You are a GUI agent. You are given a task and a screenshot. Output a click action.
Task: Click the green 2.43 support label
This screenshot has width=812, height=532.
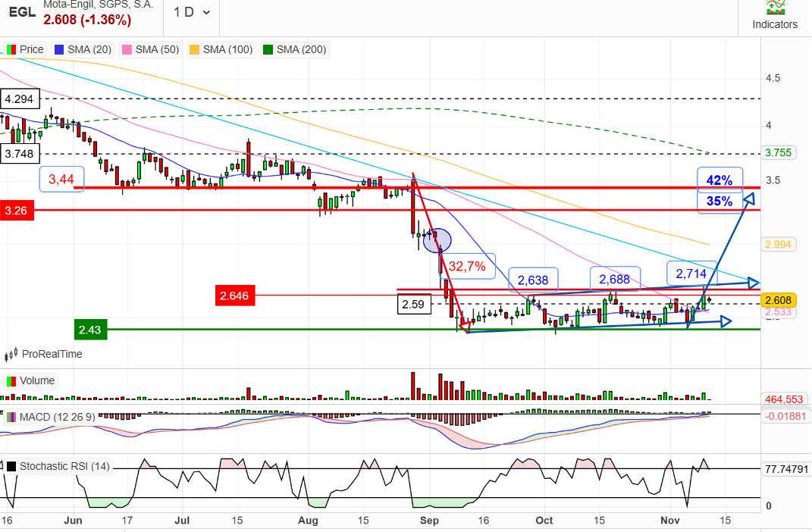click(x=90, y=330)
